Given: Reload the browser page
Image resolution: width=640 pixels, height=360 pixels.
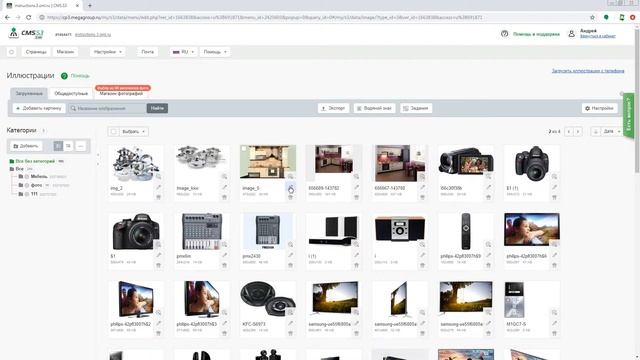Looking at the screenshot, I should point(29,18).
